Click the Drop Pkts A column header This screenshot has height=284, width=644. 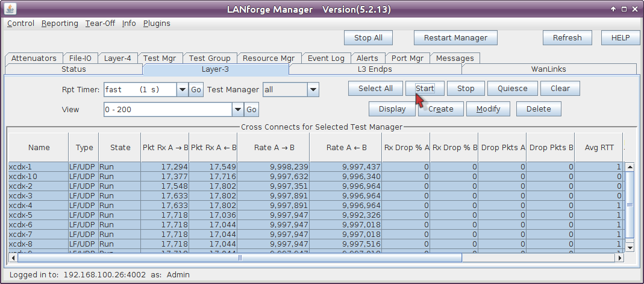(x=502, y=148)
